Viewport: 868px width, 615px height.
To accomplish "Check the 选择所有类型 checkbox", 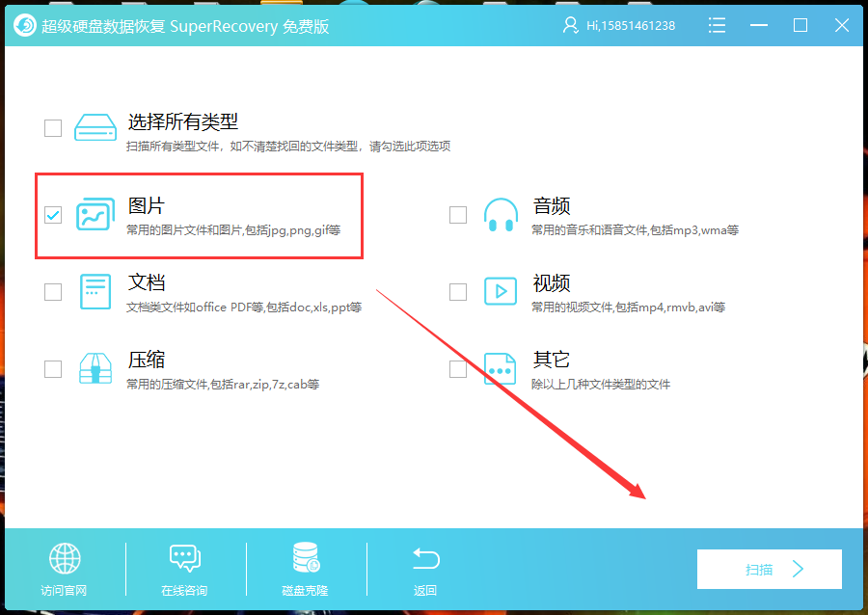I will tap(53, 128).
